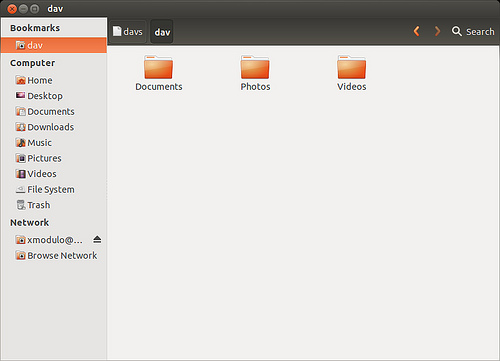Go to Home in the sidebar
This screenshot has height=361, width=500.
[x=54, y=80]
